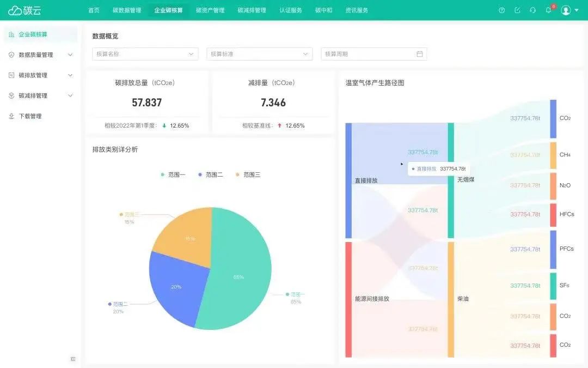Image resolution: width=588 pixels, height=368 pixels.
Task: Expand the 数据质量管理 sidebar menu
Action: click(x=40, y=55)
